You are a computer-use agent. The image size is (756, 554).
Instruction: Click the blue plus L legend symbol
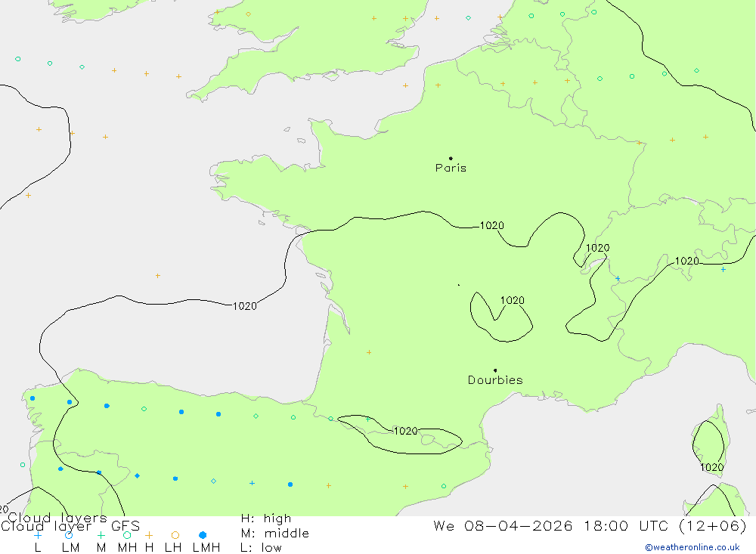point(38,535)
